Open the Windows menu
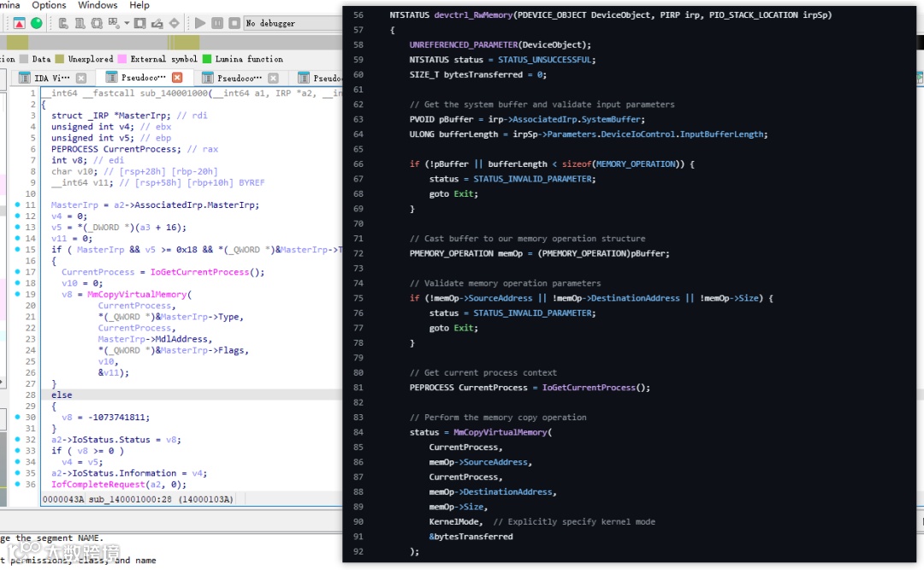Viewport: 924px width, 570px height. [98, 5]
